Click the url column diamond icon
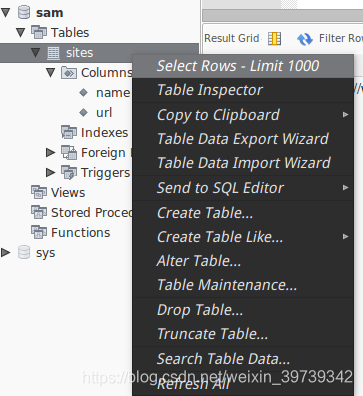 pyautogui.click(x=84, y=112)
